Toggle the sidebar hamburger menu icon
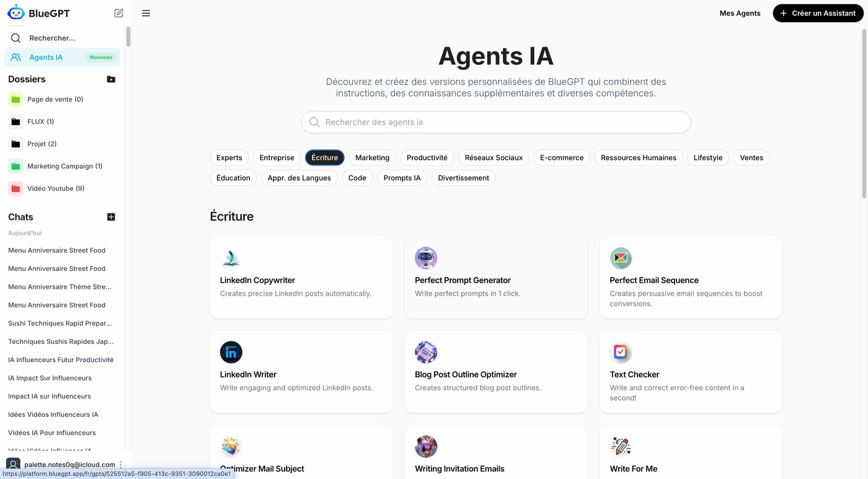This screenshot has width=868, height=479. [x=146, y=13]
